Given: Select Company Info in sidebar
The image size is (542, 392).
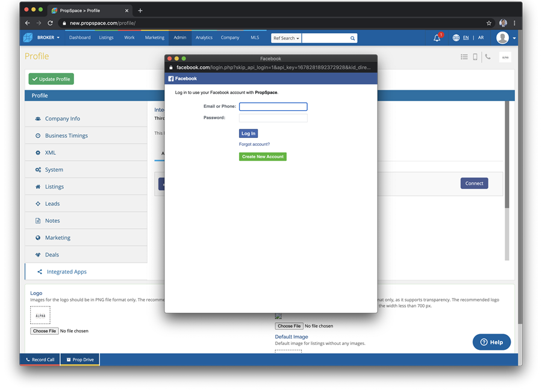Looking at the screenshot, I should (86, 119).
